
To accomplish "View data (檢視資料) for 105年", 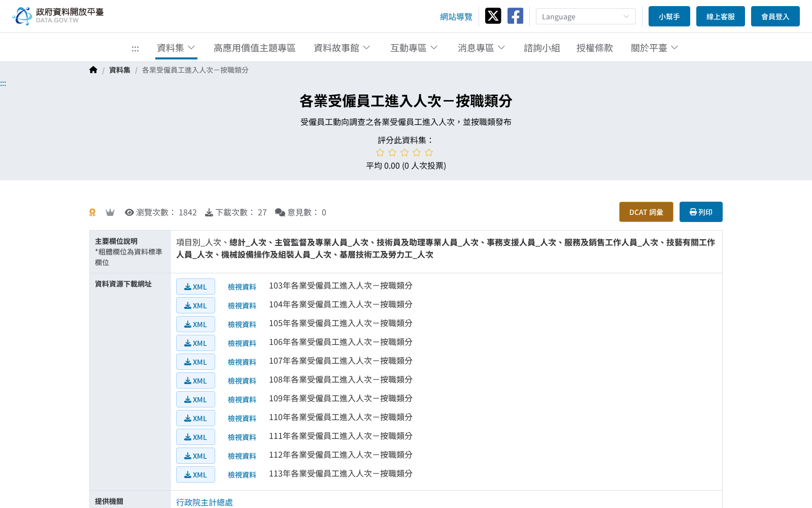I will [242, 325].
